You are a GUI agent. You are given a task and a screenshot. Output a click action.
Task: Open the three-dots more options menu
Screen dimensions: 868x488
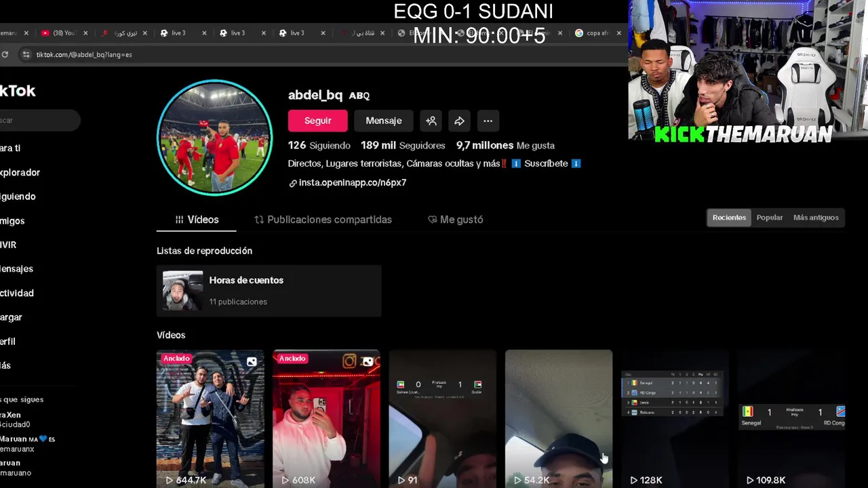coord(488,121)
